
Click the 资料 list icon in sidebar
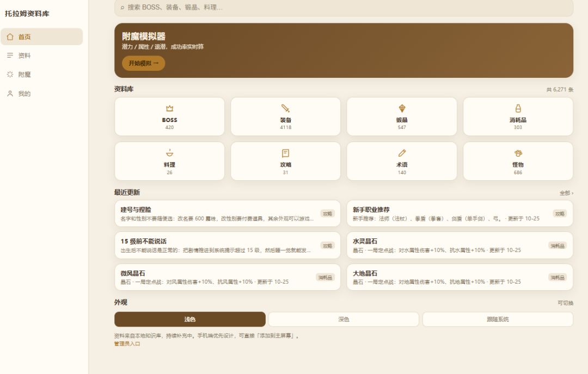pyautogui.click(x=10, y=56)
